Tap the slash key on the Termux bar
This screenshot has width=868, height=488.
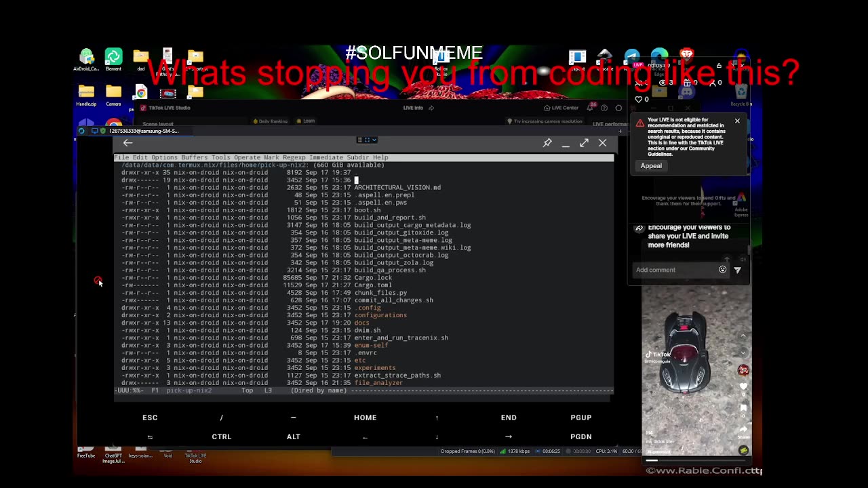tap(221, 418)
